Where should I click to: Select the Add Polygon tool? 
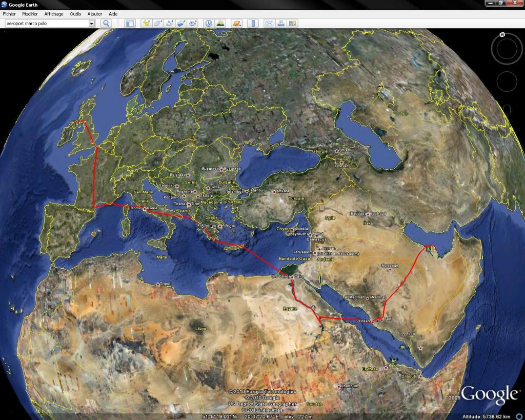pyautogui.click(x=158, y=23)
